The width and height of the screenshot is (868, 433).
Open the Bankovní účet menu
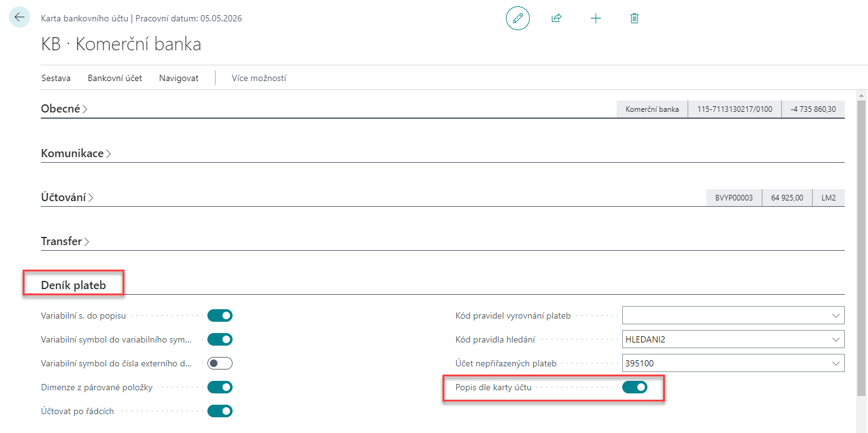(115, 78)
